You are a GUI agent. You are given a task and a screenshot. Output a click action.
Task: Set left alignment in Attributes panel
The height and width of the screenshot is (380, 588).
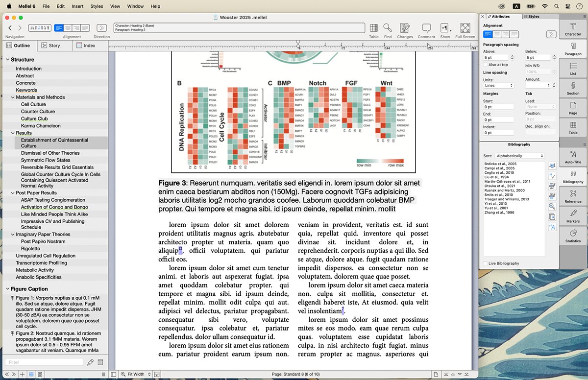488,34
